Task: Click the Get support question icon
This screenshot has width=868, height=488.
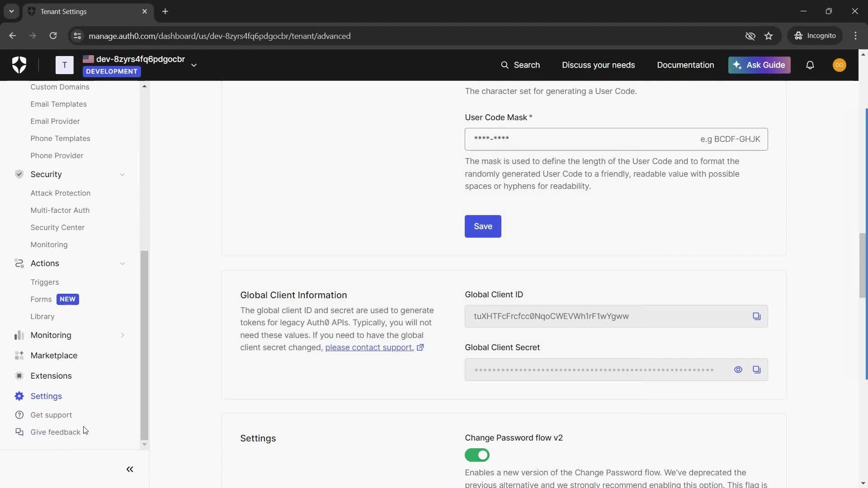Action: (x=19, y=415)
